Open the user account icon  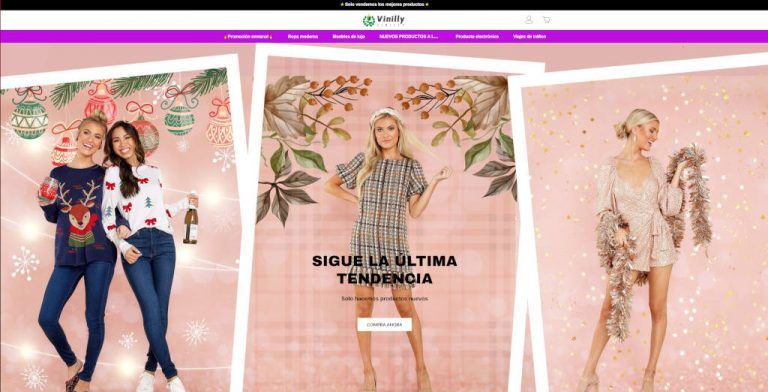pos(528,20)
